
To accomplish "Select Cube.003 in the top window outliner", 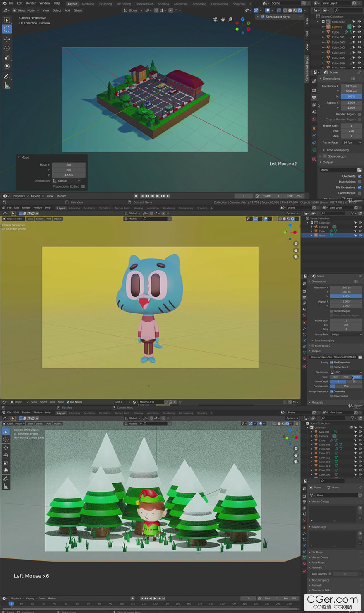I will 338,48.
